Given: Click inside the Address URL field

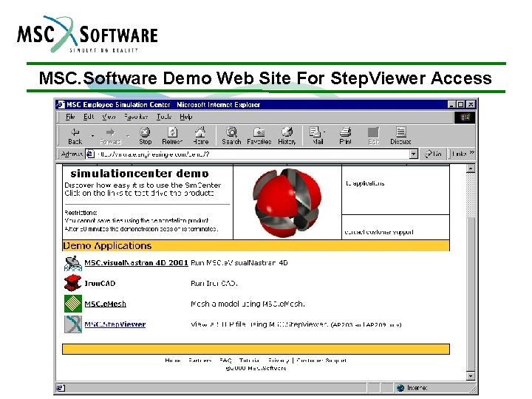Looking at the screenshot, I should 252,154.
